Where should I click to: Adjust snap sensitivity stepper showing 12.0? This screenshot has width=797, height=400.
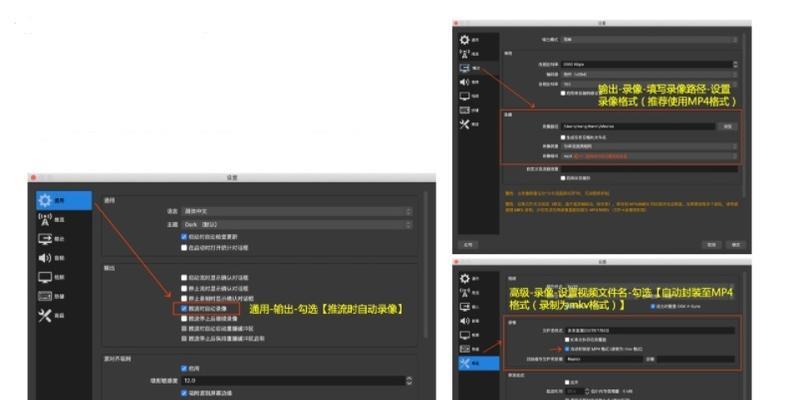pyautogui.click(x=409, y=380)
